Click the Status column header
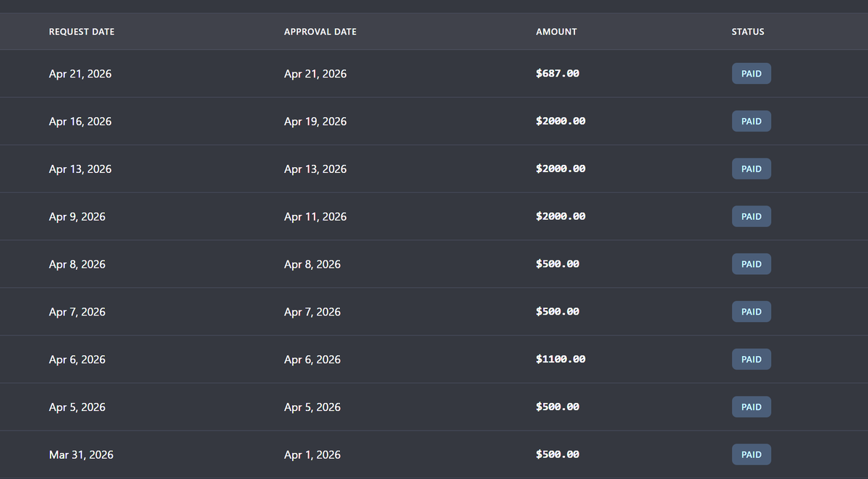This screenshot has height=479, width=868. click(748, 32)
